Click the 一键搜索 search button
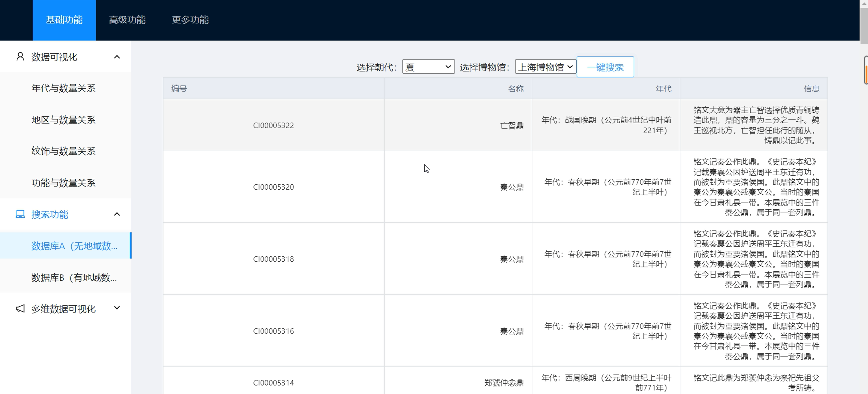 tap(605, 67)
